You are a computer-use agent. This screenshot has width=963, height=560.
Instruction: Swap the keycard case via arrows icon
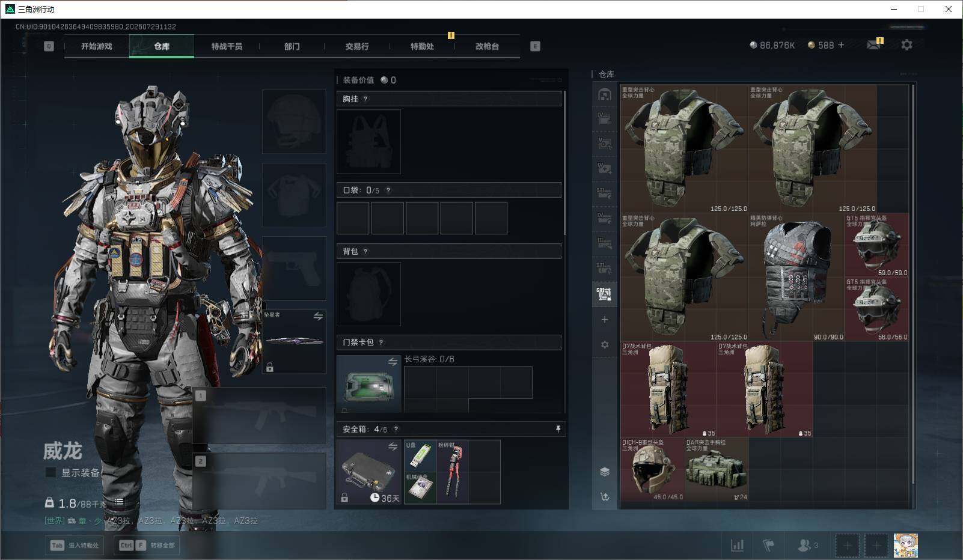click(x=393, y=362)
